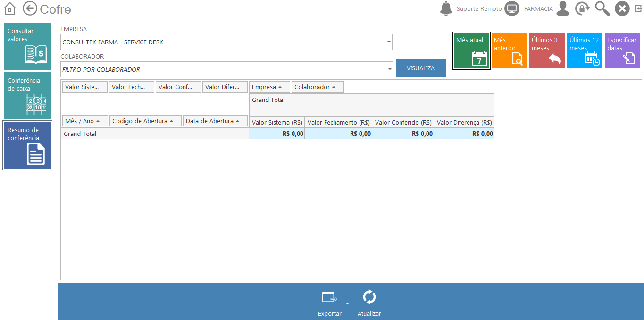Viewport: 644px width, 320px height.
Task: Click the lock refresh icon
Action: [x=582, y=8]
